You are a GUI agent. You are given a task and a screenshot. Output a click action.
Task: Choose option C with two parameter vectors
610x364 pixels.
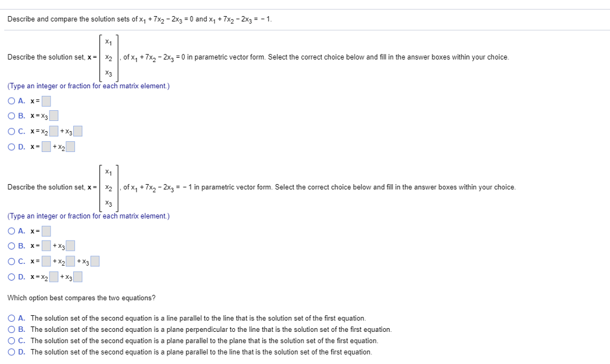(x=11, y=131)
